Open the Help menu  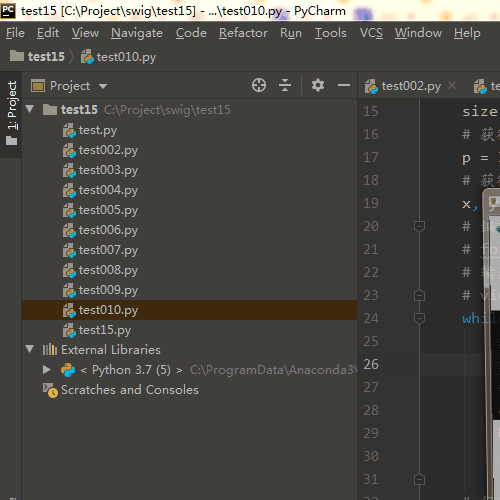pos(467,33)
